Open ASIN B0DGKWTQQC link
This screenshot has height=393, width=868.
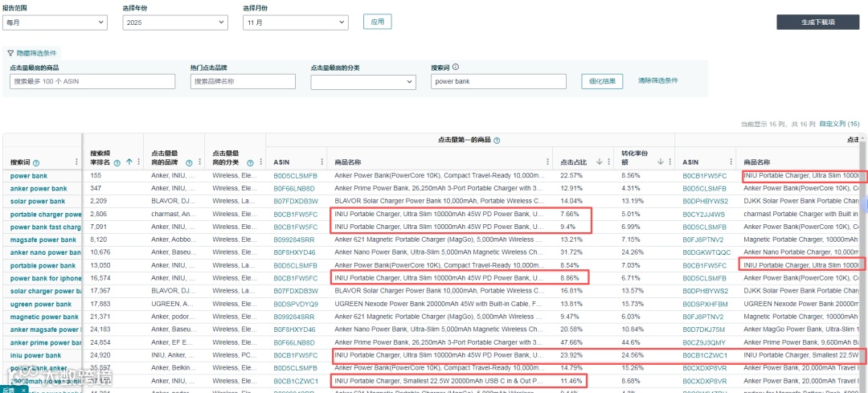[x=706, y=252]
